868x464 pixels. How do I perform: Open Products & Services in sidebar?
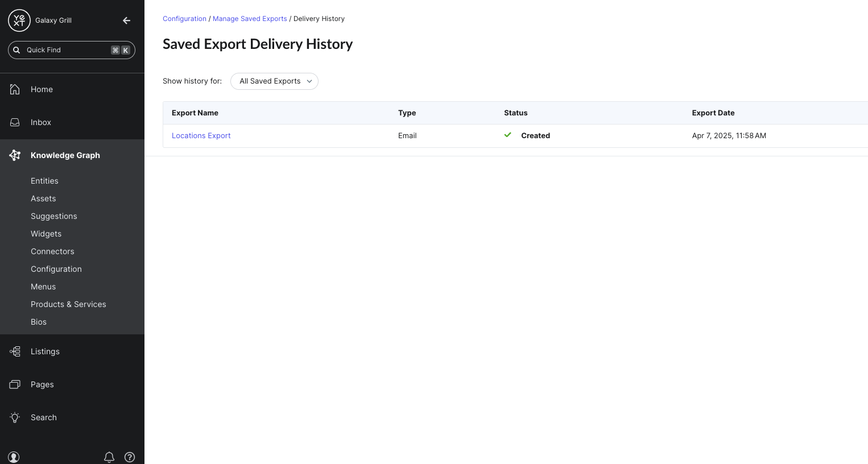(68, 304)
